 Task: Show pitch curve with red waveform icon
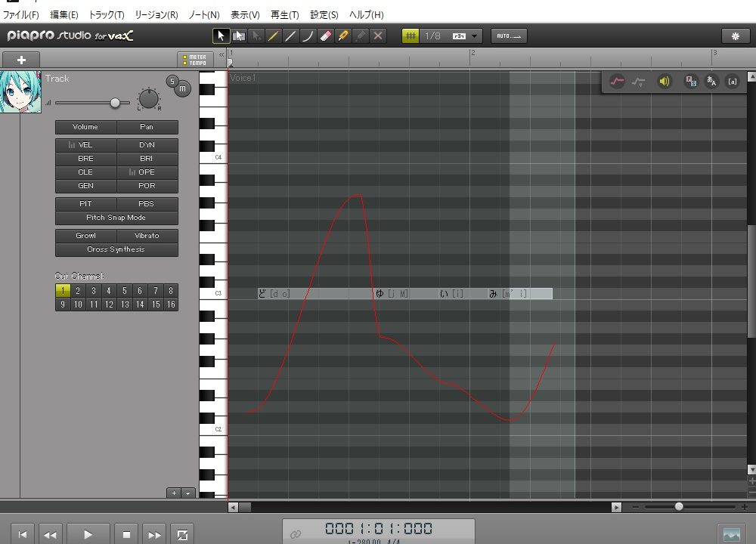coord(617,82)
